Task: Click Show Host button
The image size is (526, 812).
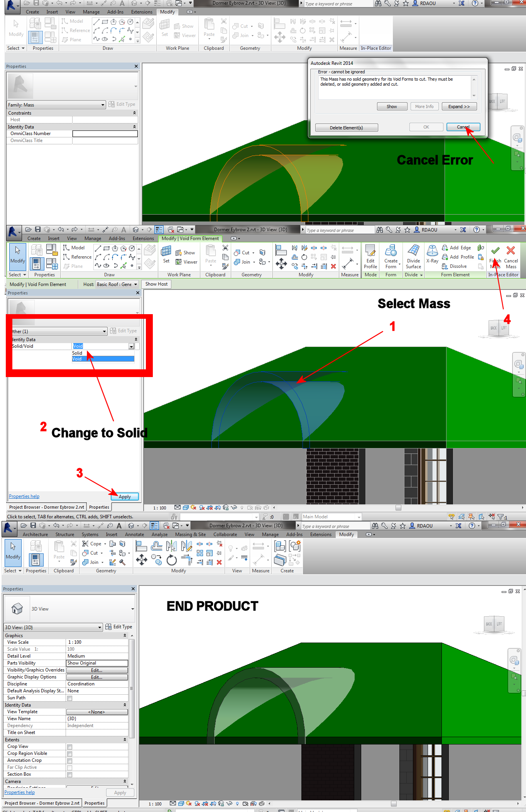Action: [x=156, y=284]
